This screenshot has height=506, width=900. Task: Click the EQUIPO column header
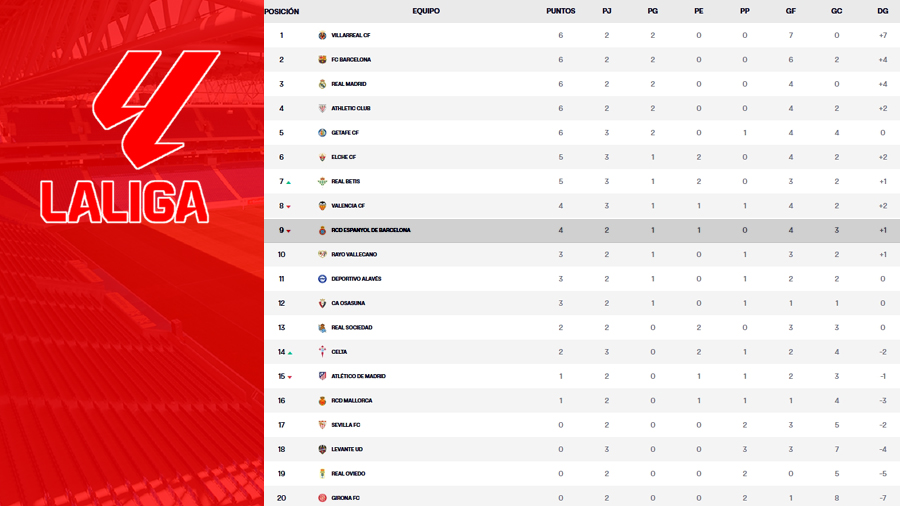425,11
